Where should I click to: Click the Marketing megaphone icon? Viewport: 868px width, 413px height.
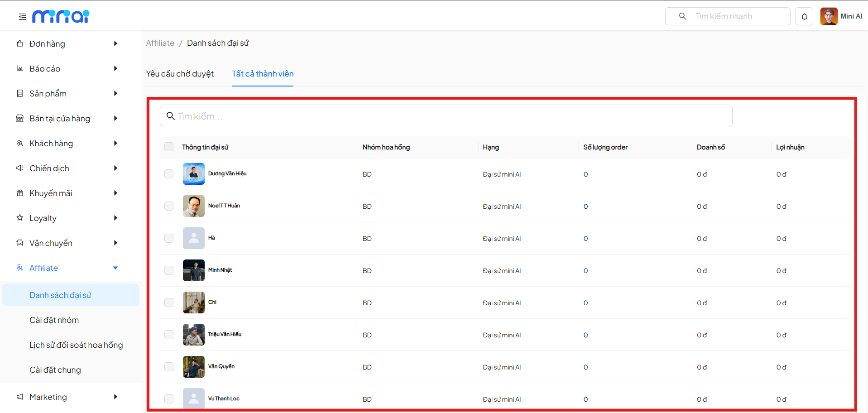click(x=20, y=397)
